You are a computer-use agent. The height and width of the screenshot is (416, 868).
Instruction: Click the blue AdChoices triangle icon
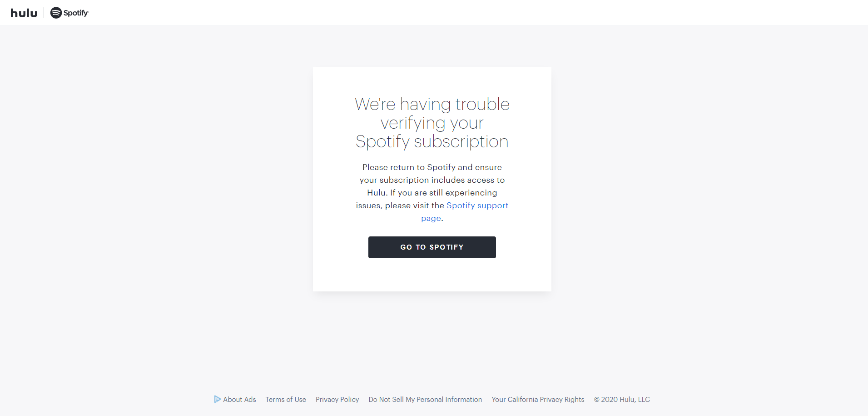(218, 399)
